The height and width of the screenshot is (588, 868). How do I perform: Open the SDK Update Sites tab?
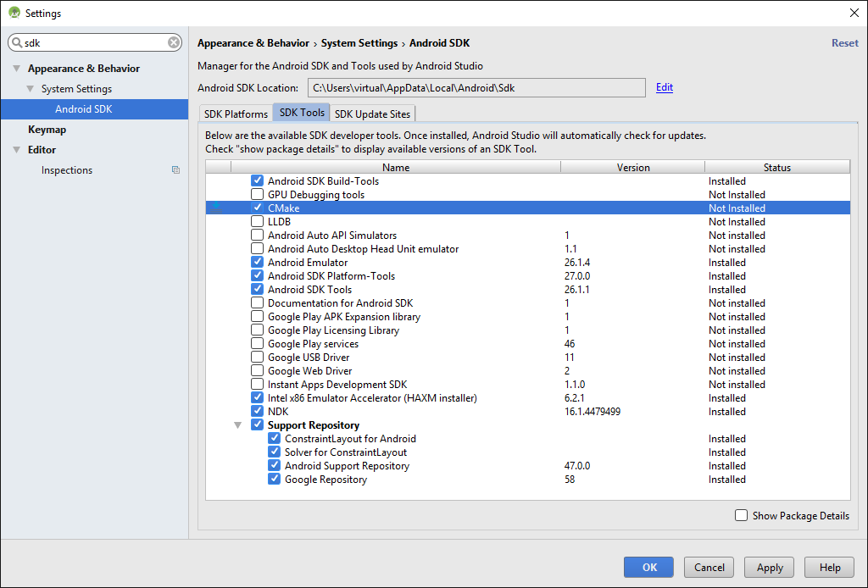pyautogui.click(x=372, y=114)
